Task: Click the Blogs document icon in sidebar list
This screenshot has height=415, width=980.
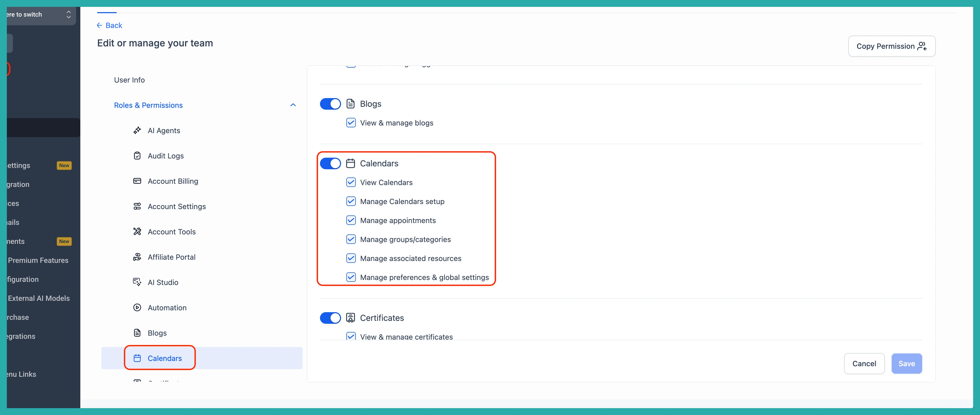Action: tap(137, 333)
